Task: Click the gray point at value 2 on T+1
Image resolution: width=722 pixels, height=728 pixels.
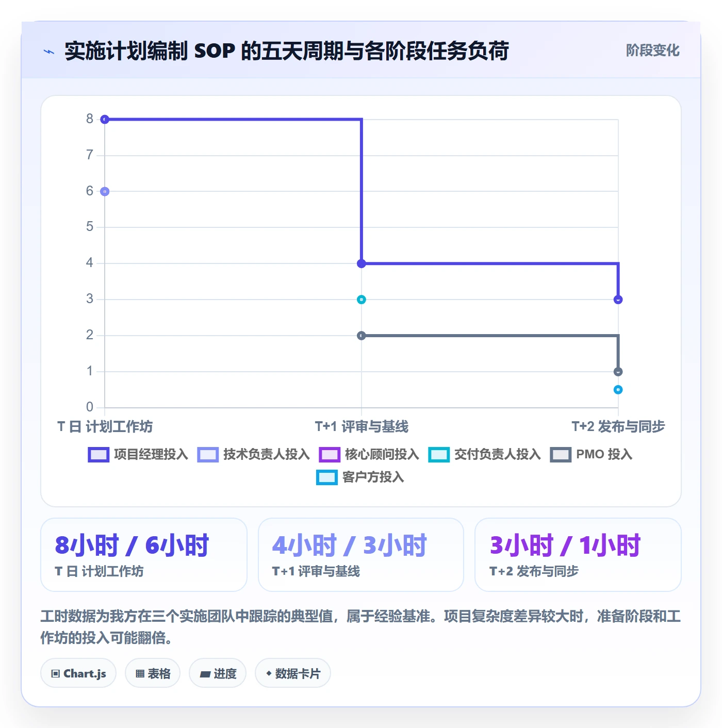Action: (x=362, y=336)
